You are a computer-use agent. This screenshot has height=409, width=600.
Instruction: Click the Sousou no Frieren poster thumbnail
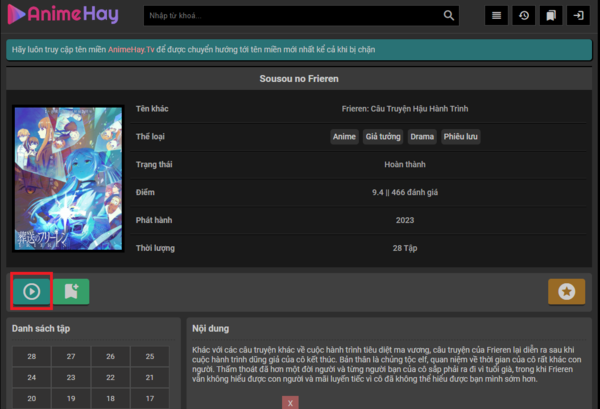[x=68, y=179]
